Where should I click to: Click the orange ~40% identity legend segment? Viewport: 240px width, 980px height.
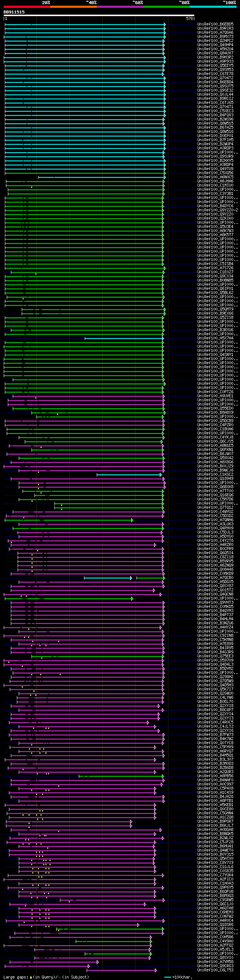[x=73, y=7]
